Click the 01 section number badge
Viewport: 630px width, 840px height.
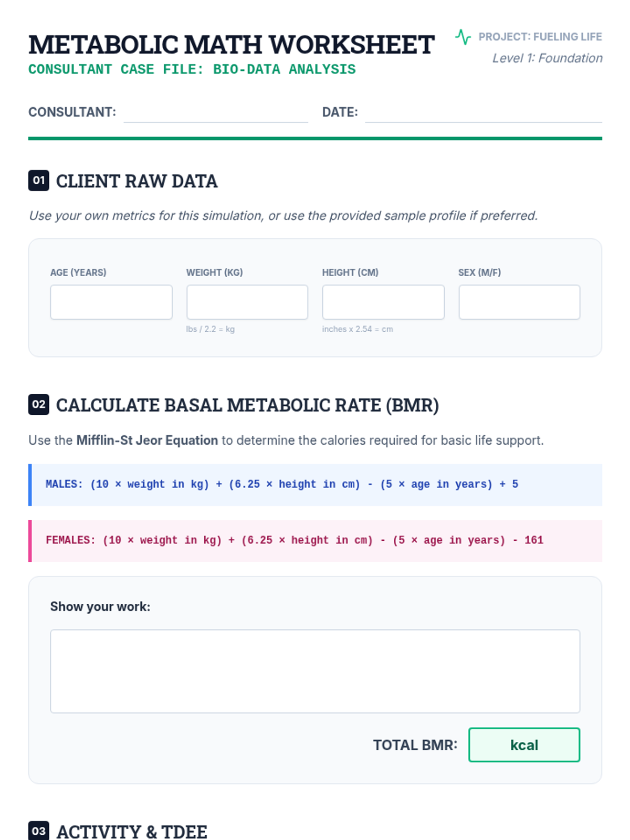click(x=39, y=181)
